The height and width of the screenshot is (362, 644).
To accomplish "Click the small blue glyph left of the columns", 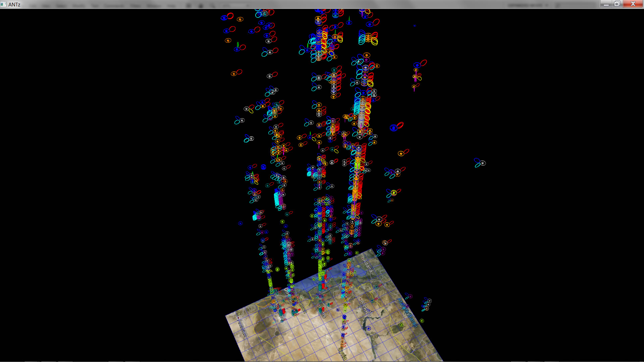I will (240, 223).
